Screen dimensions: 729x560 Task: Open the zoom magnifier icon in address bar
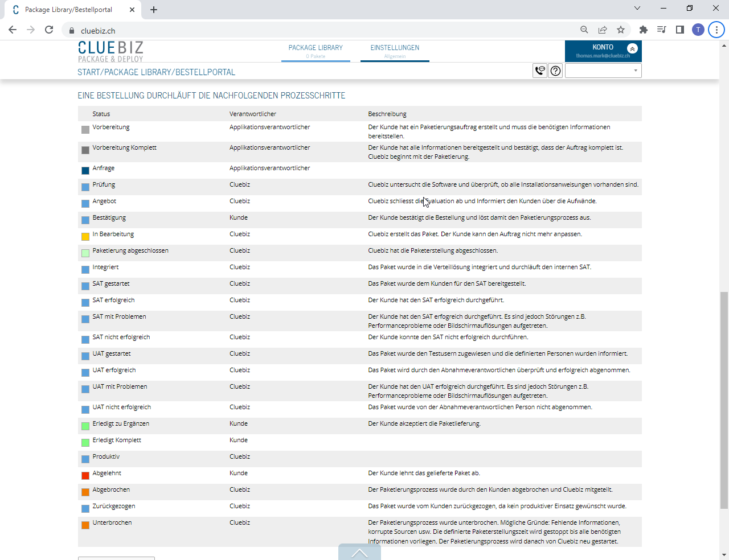pos(584,30)
